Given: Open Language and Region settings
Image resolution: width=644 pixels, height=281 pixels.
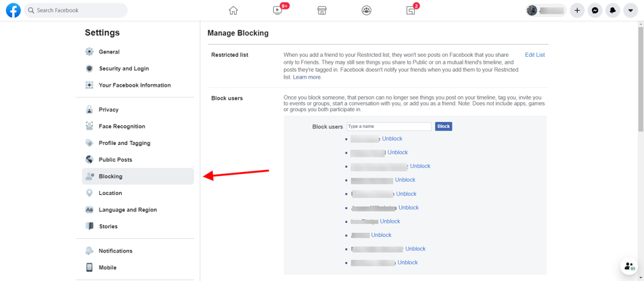Looking at the screenshot, I should pos(128,209).
